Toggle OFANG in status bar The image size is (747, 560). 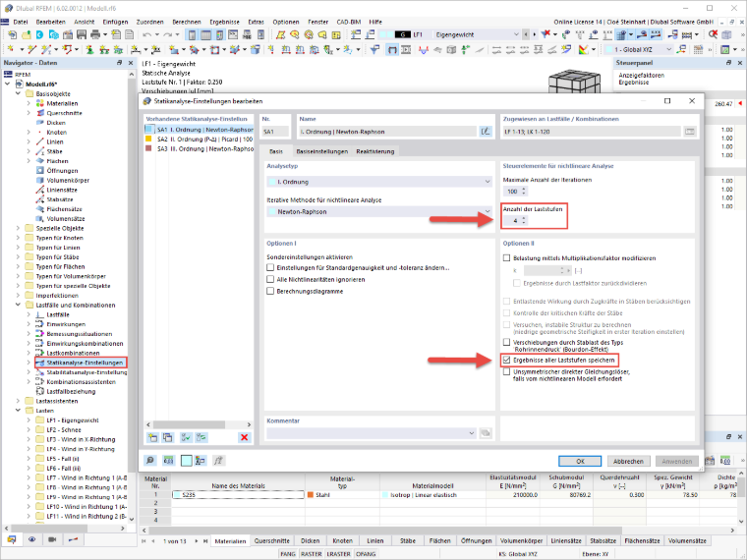366,554
